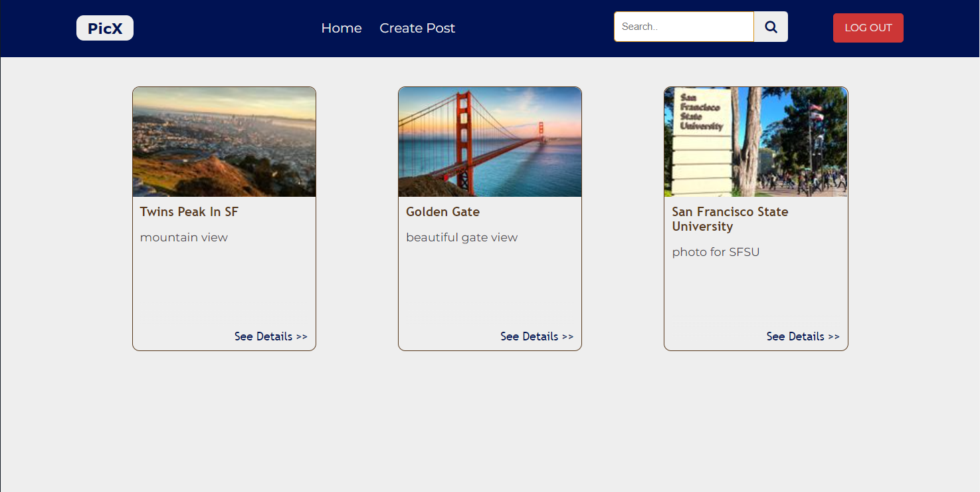Open details for Twins Peak In SF
Screen dimensions: 980x492
click(270, 336)
